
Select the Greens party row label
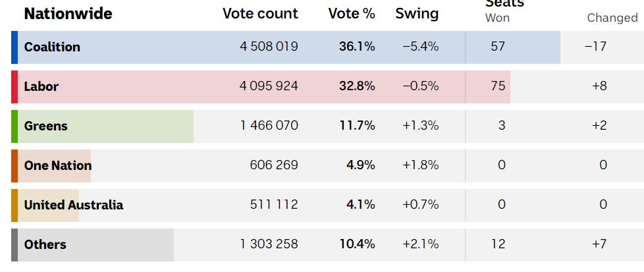45,126
